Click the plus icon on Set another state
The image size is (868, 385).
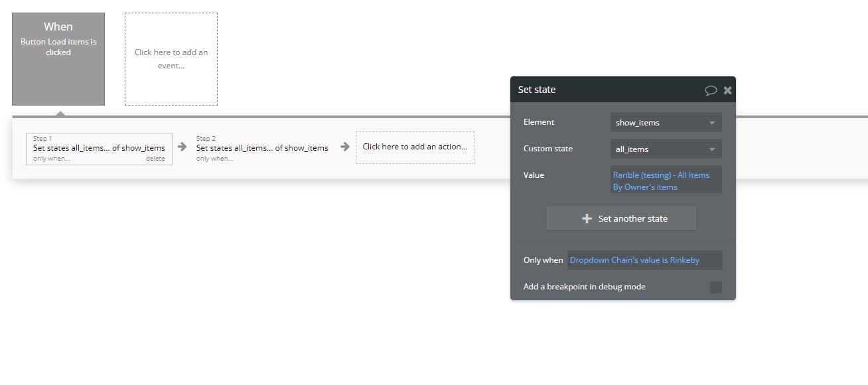click(x=587, y=218)
